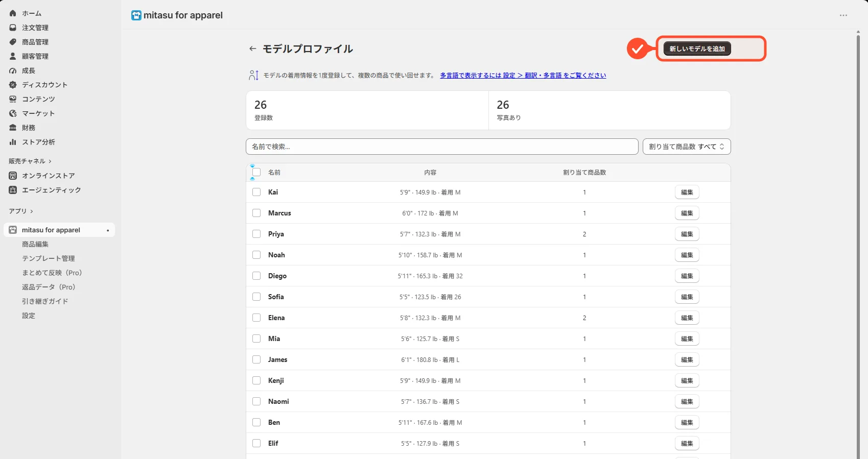Open 設定 in the app submenu
The height and width of the screenshot is (459, 868).
click(29, 316)
